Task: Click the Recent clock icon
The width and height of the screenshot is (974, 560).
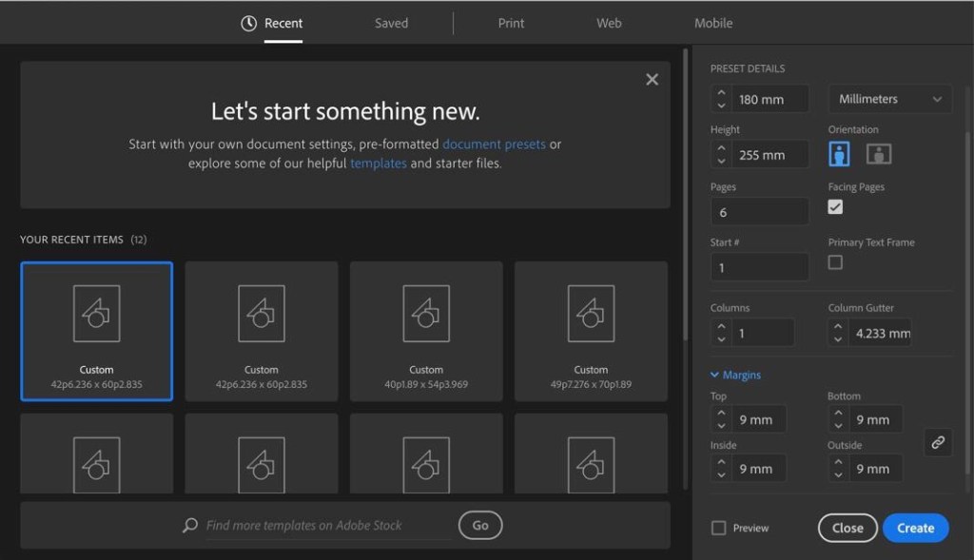Action: (248, 24)
